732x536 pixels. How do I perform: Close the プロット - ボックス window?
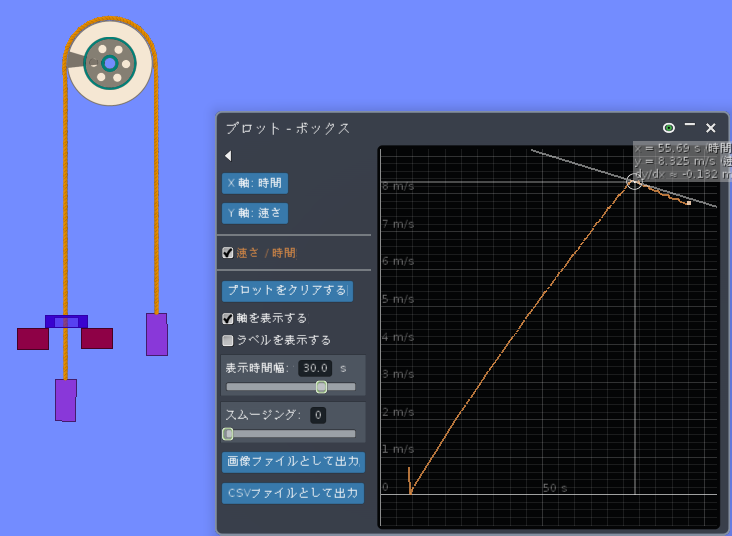(711, 128)
